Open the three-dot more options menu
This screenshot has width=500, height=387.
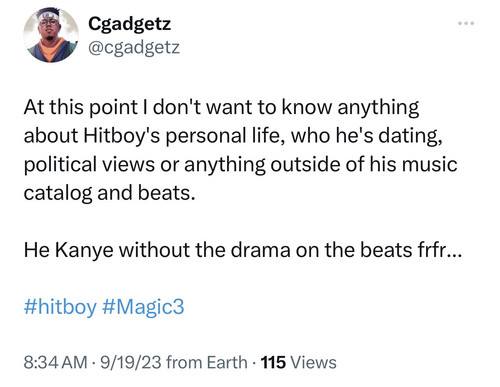click(x=466, y=23)
